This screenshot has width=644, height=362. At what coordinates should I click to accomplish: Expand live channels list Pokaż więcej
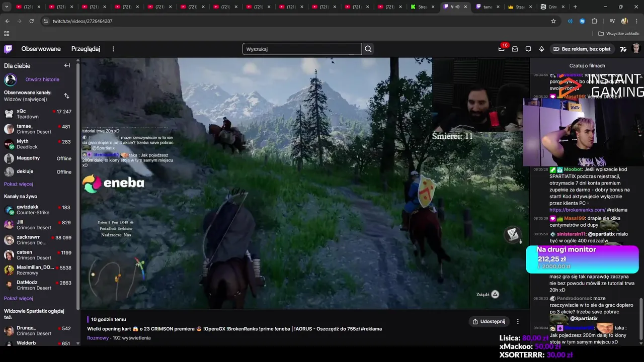tap(19, 298)
